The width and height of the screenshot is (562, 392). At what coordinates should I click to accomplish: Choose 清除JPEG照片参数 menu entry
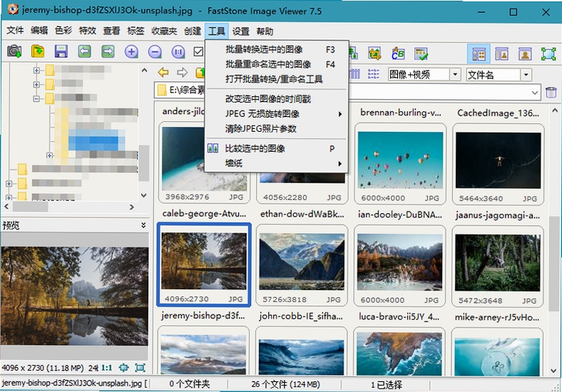tap(276, 128)
